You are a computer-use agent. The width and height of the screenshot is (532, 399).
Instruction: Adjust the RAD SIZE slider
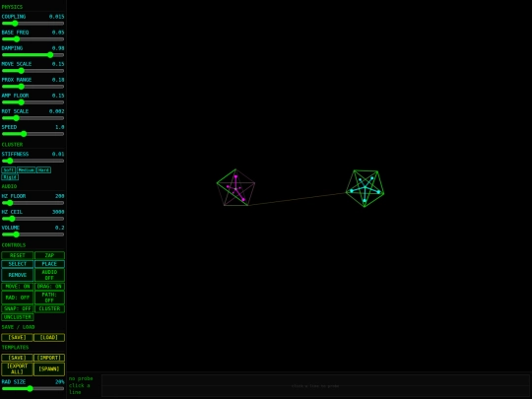point(33,388)
